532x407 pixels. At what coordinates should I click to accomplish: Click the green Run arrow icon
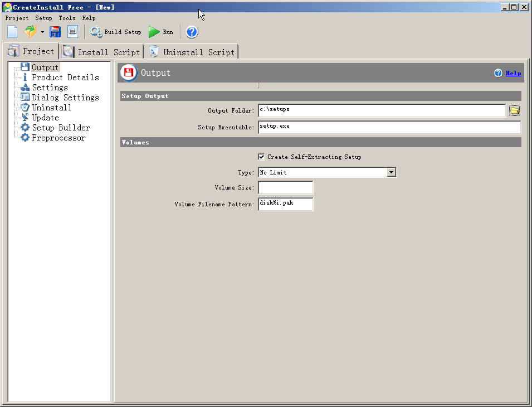154,32
